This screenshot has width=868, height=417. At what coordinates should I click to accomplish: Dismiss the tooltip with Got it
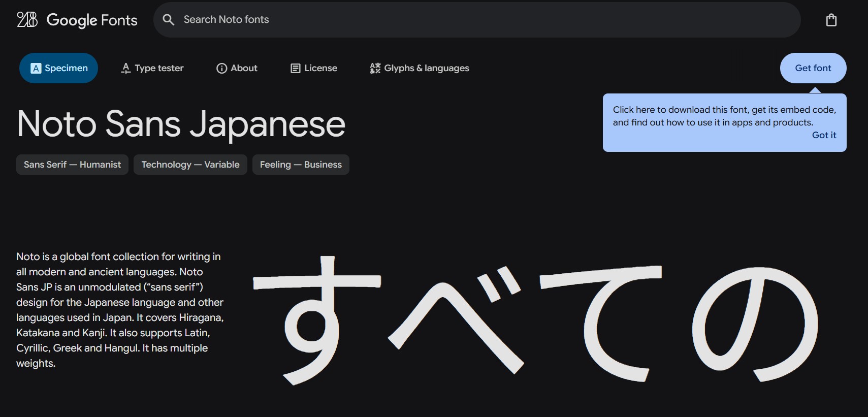click(824, 135)
